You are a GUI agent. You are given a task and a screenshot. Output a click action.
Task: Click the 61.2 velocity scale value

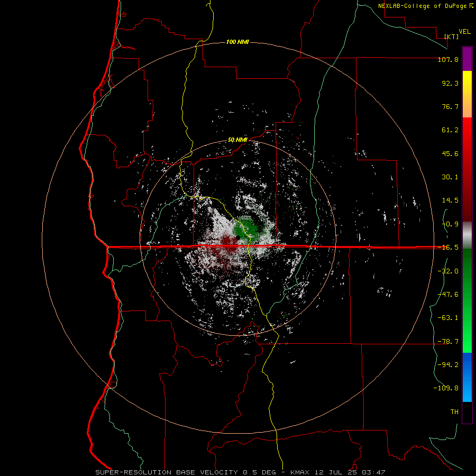(450, 130)
